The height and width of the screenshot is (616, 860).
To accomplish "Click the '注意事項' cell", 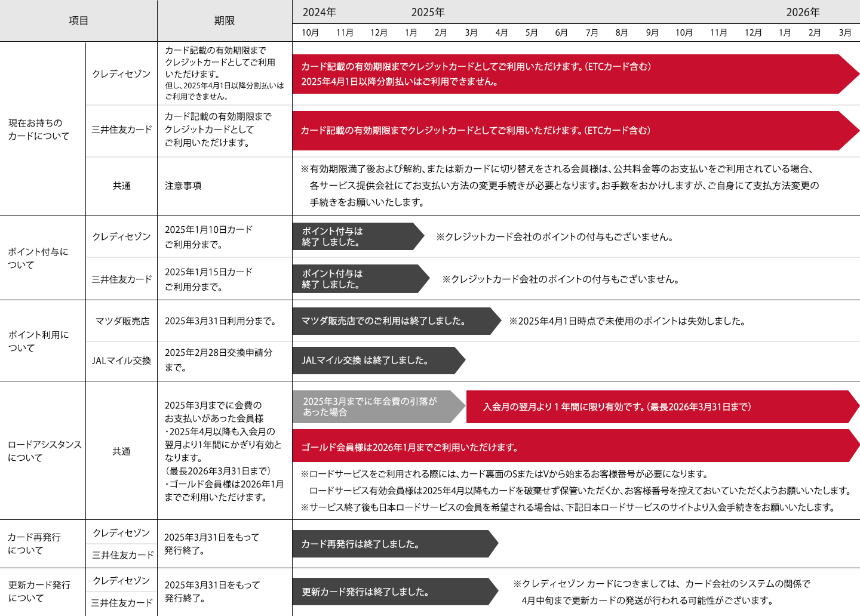I will [x=183, y=186].
